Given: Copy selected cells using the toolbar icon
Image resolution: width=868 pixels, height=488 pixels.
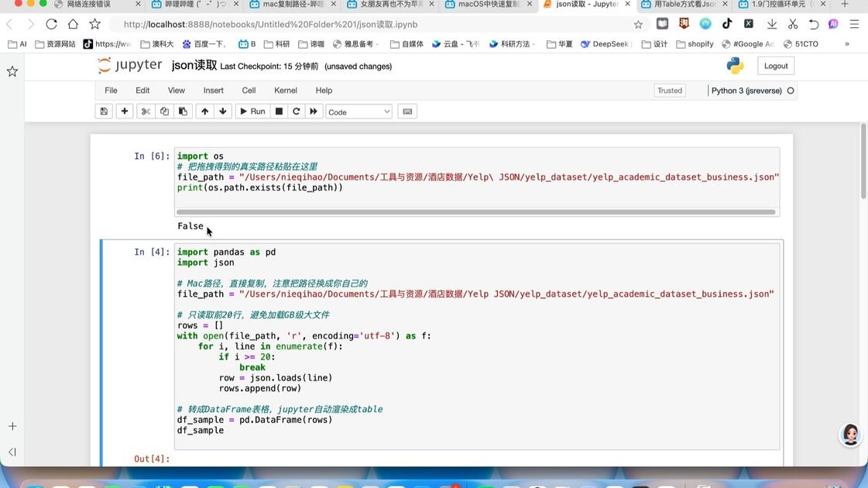Looking at the screenshot, I should click(164, 112).
